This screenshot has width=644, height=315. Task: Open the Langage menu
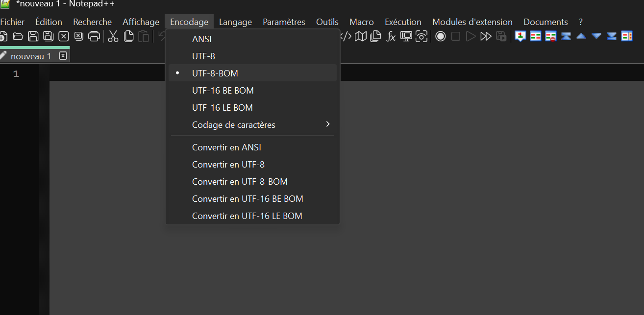point(235,22)
